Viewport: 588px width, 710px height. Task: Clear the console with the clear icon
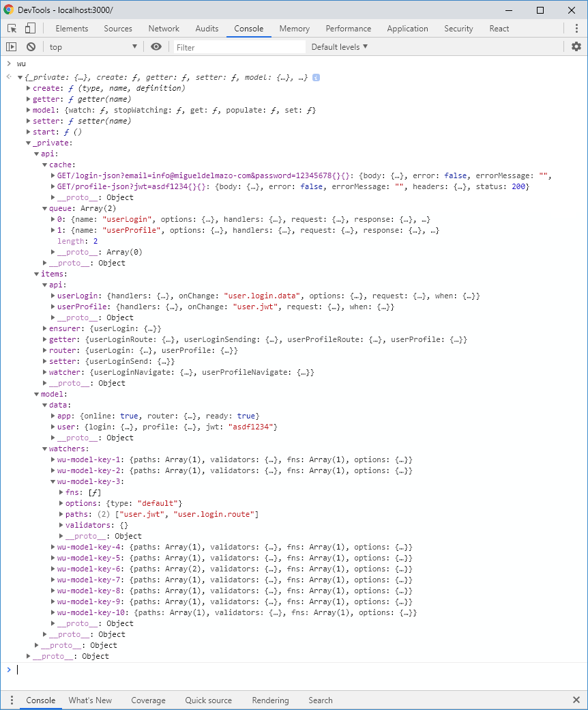[31, 46]
